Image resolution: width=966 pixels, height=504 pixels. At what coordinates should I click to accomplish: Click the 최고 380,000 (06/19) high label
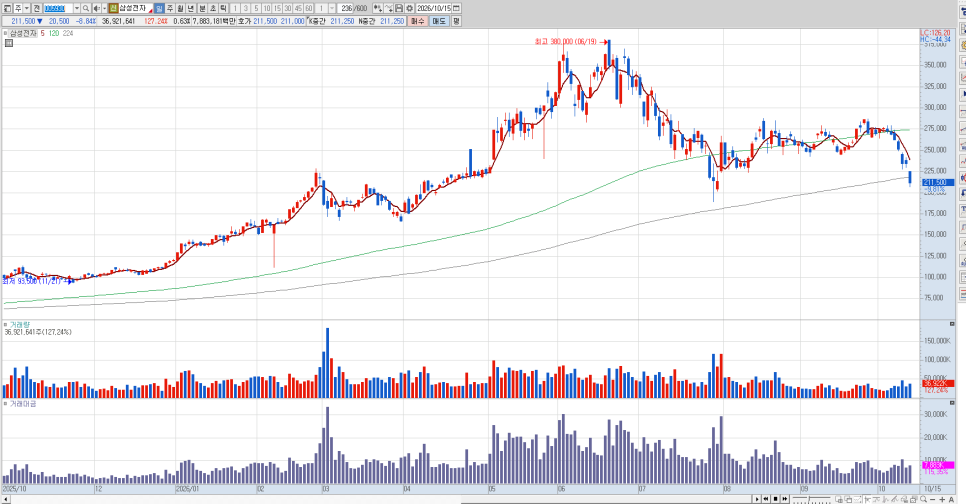pos(566,42)
